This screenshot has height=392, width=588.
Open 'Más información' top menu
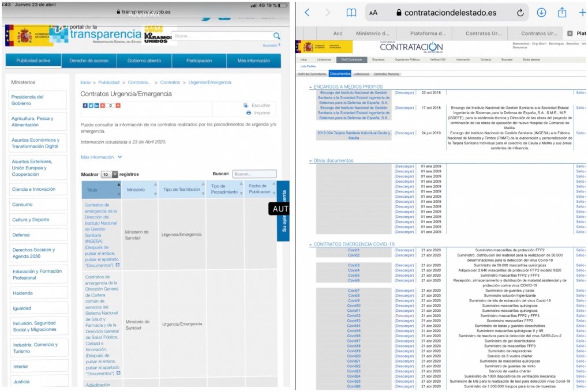[x=253, y=61]
